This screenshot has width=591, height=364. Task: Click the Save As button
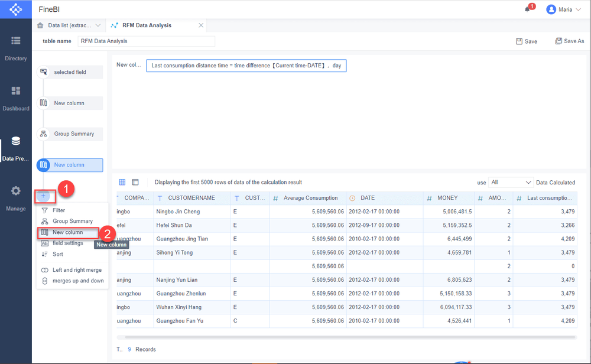[x=569, y=41]
